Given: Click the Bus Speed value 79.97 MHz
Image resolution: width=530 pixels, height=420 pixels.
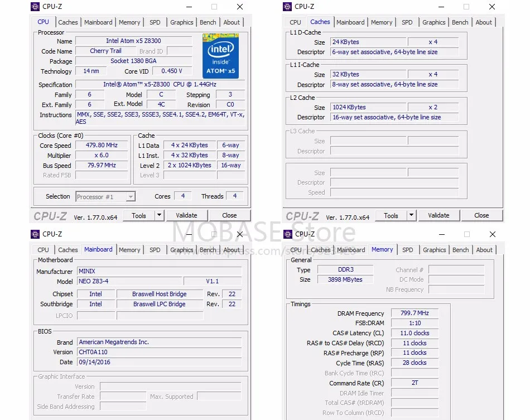Looking at the screenshot, I should (102, 165).
